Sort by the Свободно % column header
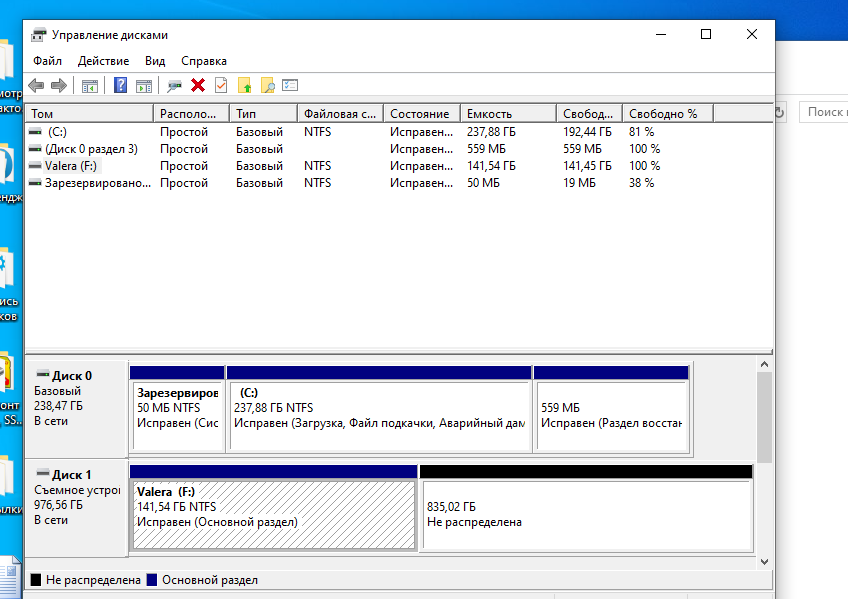The height and width of the screenshot is (599, 848). 668,114
